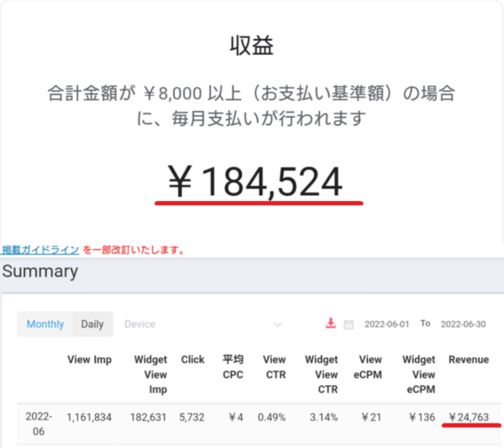
Task: Sort by the Widget View eCPM column
Action: (418, 374)
